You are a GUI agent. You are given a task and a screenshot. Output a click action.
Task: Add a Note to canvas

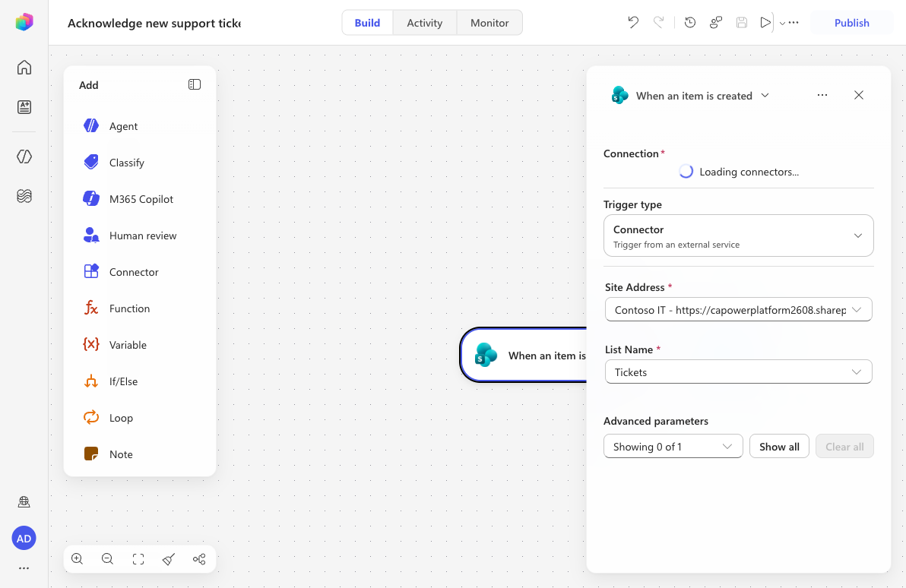[x=140, y=454]
